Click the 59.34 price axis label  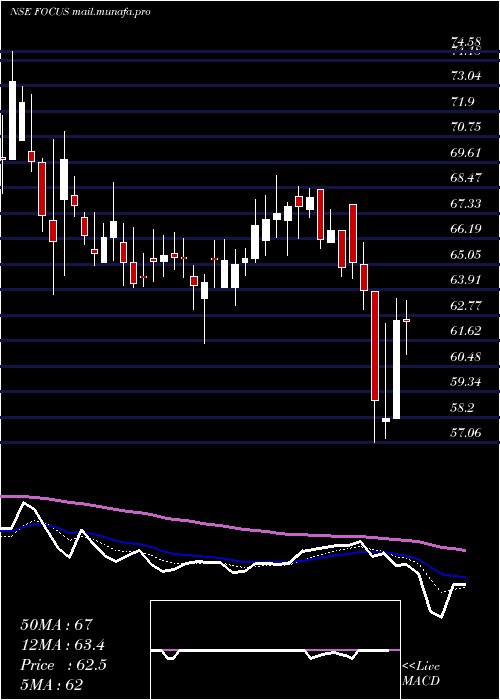pos(466,383)
